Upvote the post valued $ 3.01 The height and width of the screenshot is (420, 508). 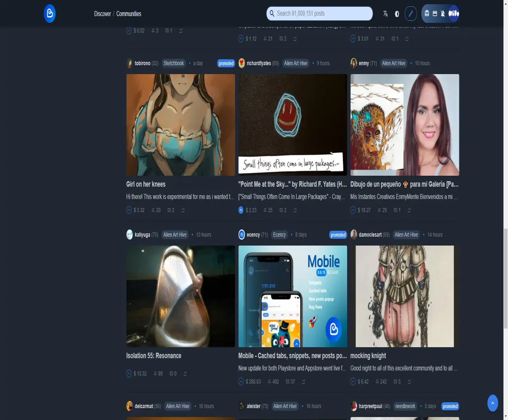pyautogui.click(x=353, y=39)
